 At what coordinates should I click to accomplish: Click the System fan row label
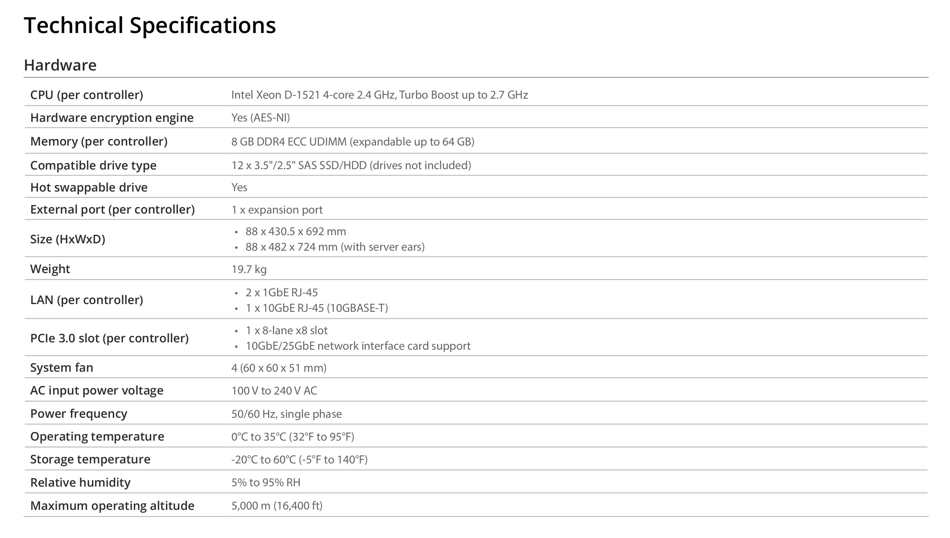point(62,368)
